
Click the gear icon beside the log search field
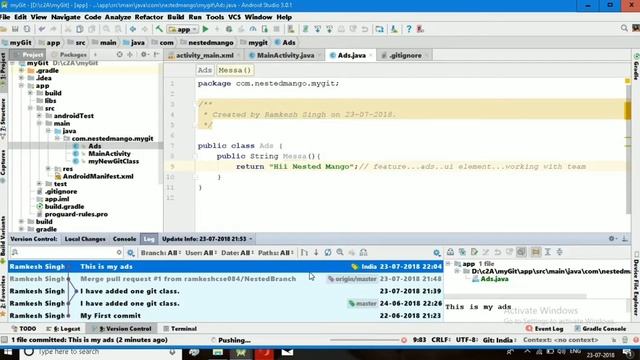(131, 253)
